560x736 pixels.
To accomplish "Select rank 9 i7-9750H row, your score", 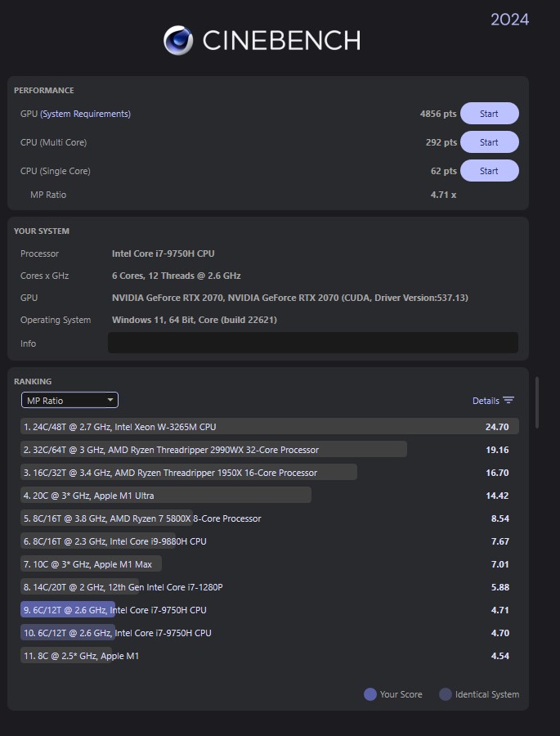I will (270, 610).
